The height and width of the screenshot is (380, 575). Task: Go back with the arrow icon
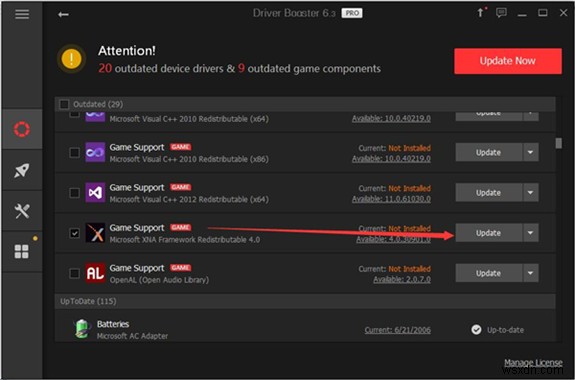coord(63,14)
